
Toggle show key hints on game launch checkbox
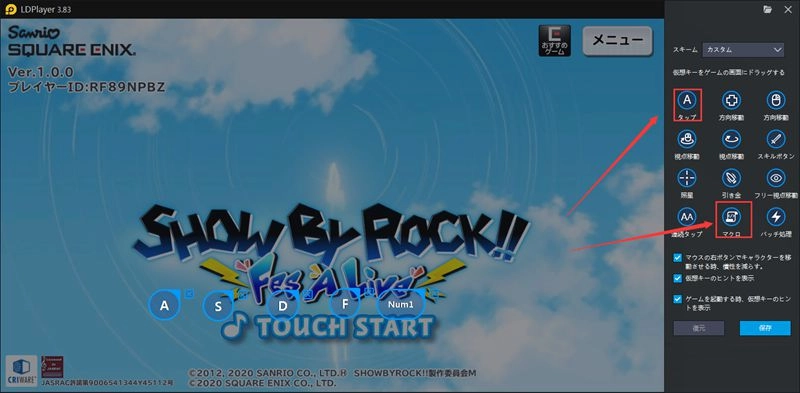click(x=677, y=299)
